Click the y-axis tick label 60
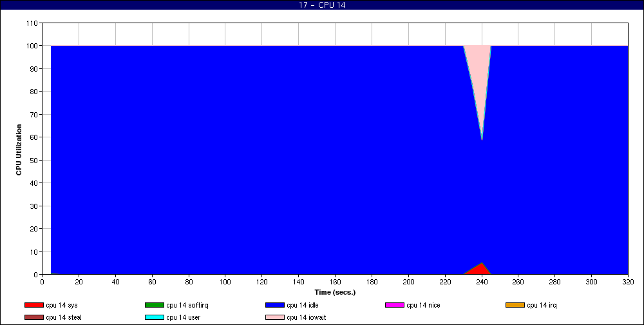This screenshot has width=644, height=325. coord(33,137)
